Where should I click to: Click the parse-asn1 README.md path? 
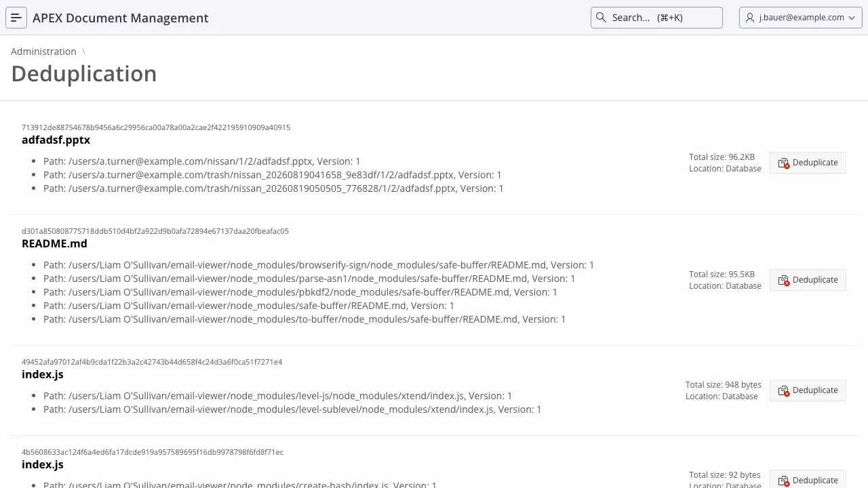point(309,279)
